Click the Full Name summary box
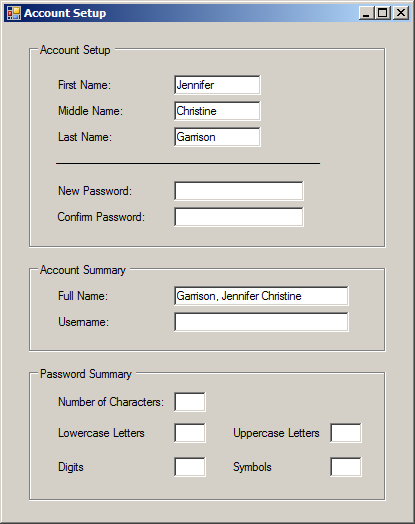The width and height of the screenshot is (415, 524). coord(261,296)
